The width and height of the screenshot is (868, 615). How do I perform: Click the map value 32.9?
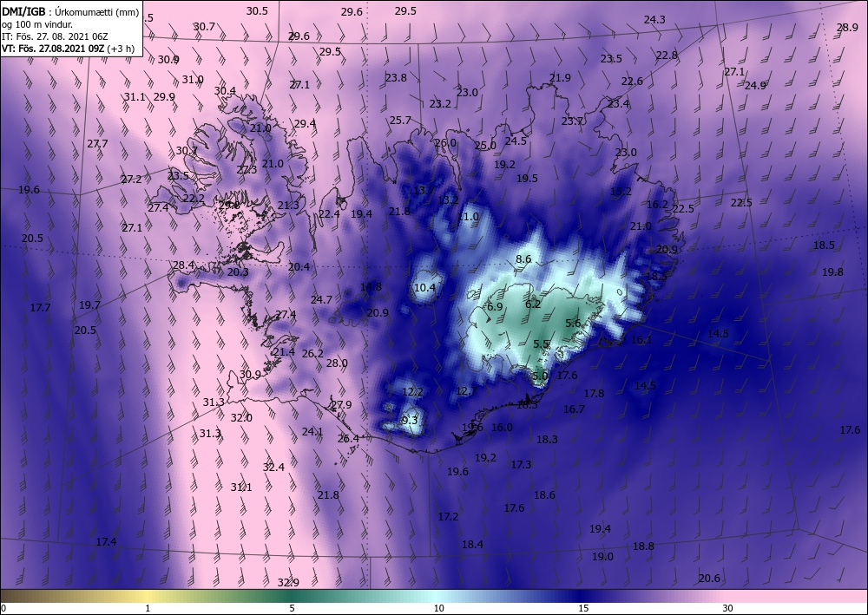pyautogui.click(x=288, y=582)
